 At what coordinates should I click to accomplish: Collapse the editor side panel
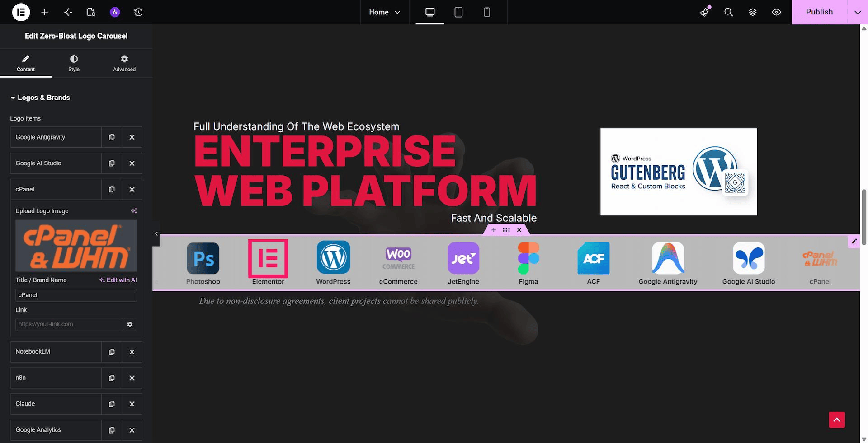coord(156,233)
